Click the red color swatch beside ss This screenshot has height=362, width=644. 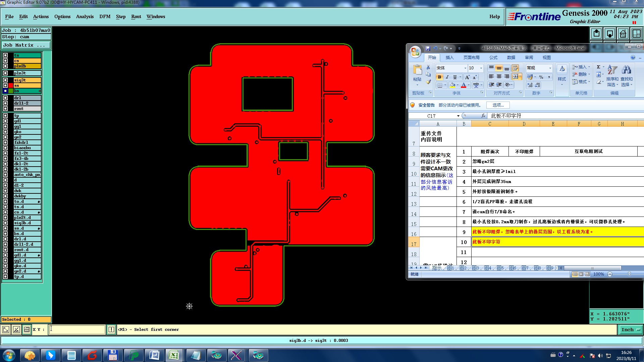tap(11, 86)
